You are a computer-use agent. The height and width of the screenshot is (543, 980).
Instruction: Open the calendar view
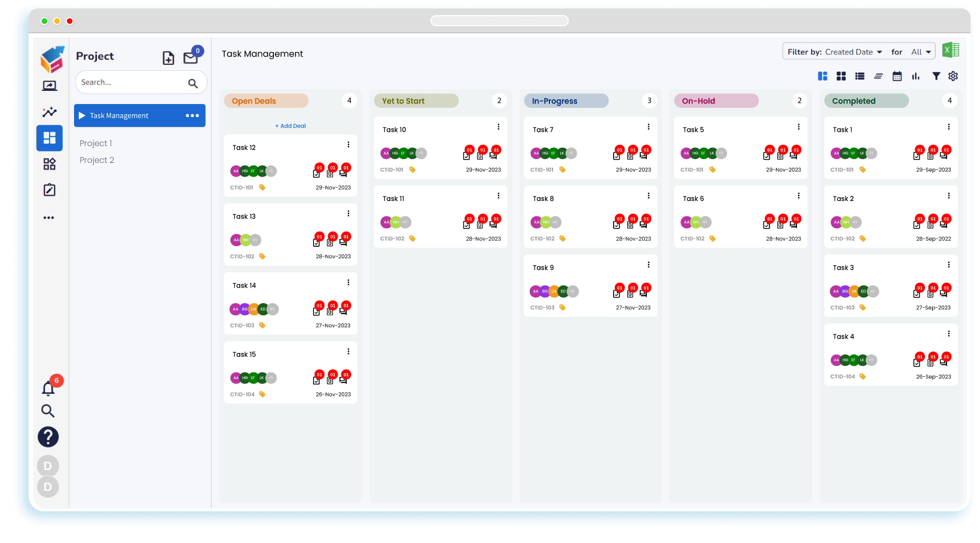897,76
